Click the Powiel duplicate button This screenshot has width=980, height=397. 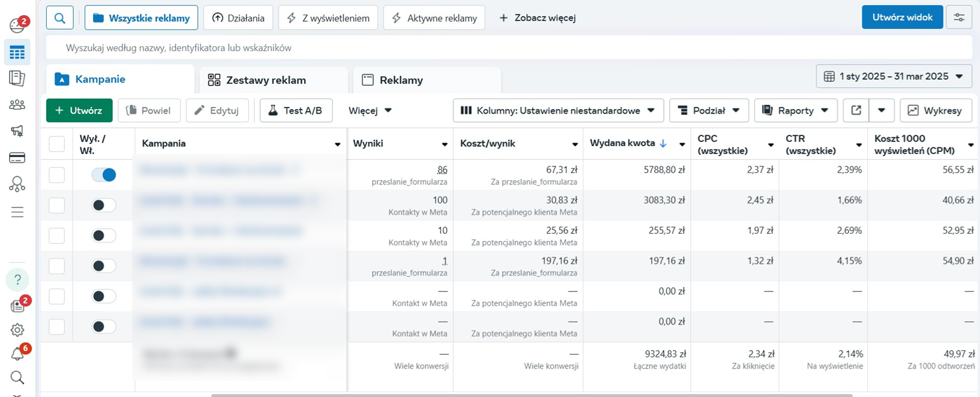149,110
